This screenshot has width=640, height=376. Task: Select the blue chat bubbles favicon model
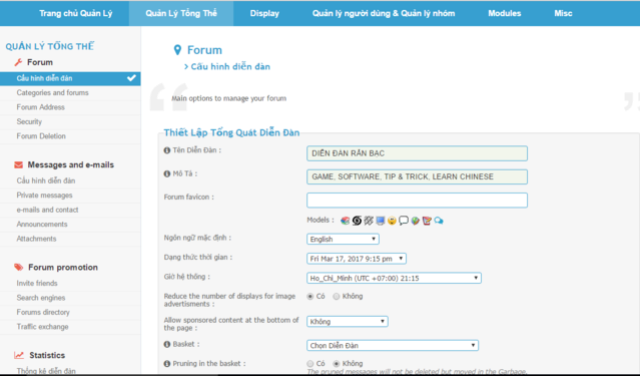(x=439, y=220)
